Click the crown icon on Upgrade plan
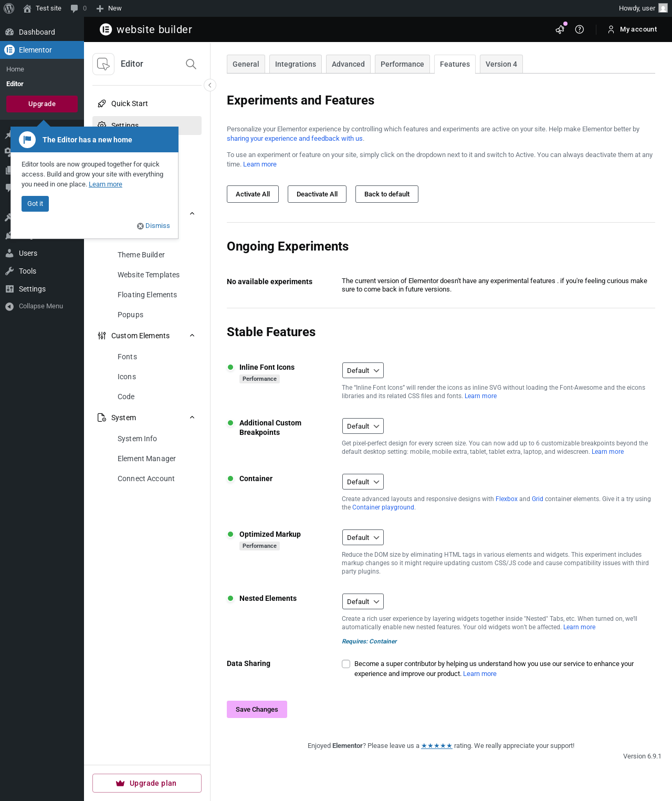 pos(120,783)
